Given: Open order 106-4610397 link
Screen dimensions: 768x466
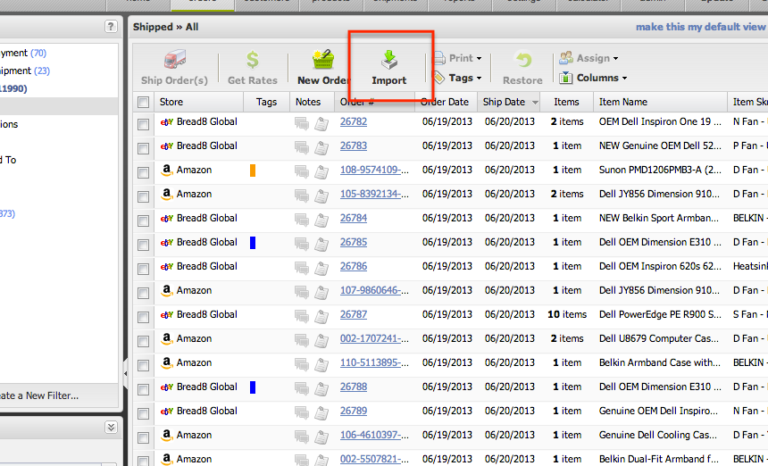Looking at the screenshot, I should [374, 435].
